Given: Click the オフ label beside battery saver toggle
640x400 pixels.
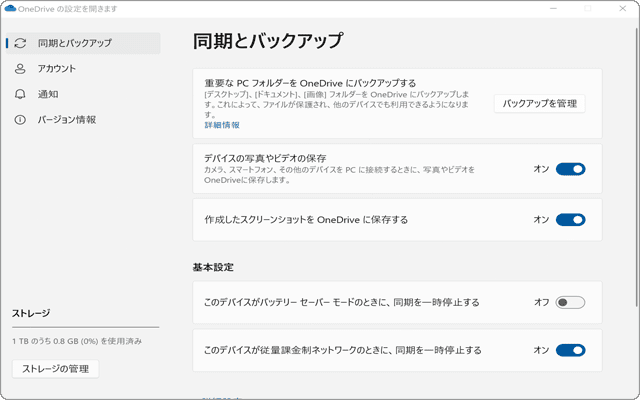Looking at the screenshot, I should 542,302.
